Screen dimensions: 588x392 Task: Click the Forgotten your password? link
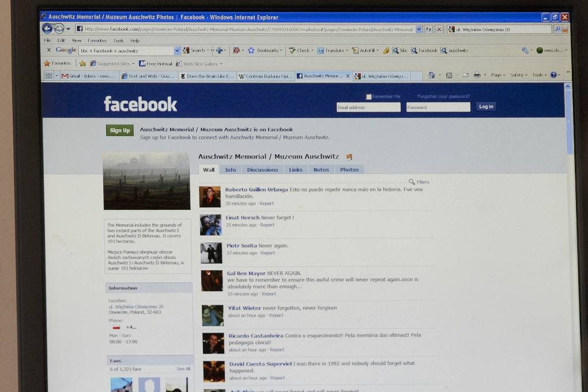coord(443,96)
